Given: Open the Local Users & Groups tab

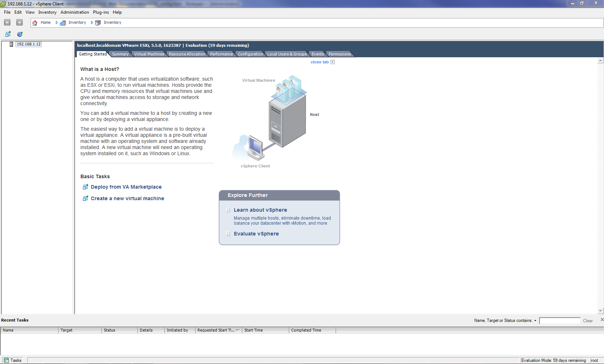Looking at the screenshot, I should [287, 54].
